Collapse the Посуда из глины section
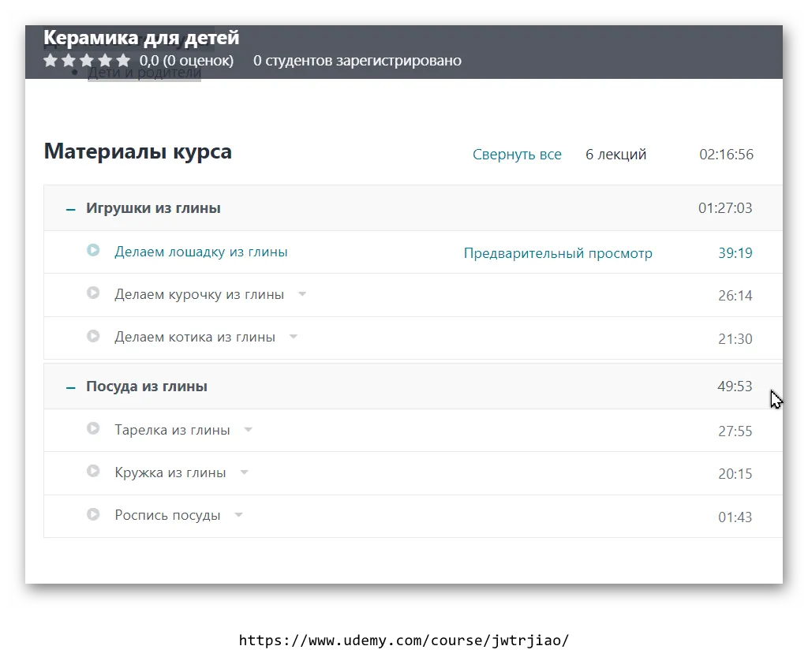The width and height of the screenshot is (808, 672). point(71,387)
